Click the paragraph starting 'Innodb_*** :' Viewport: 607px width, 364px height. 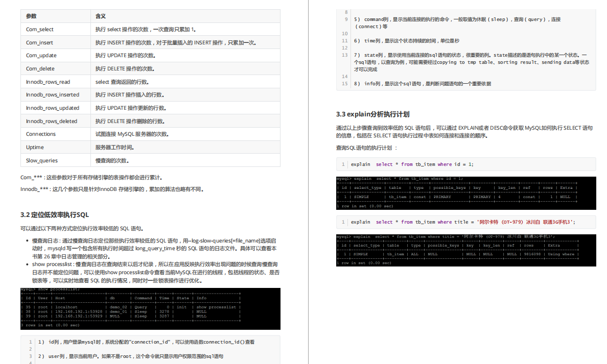point(112,189)
